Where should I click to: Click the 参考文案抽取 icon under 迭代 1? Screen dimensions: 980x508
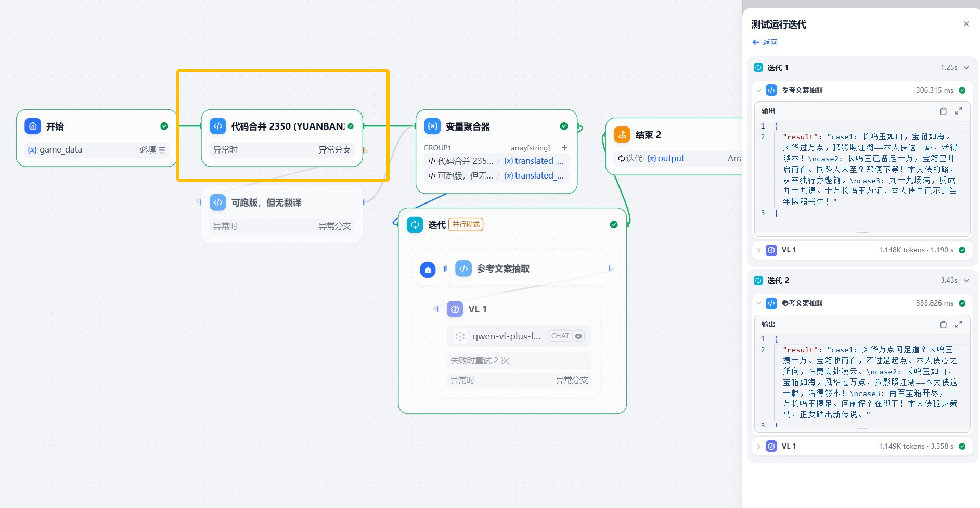pyautogui.click(x=771, y=90)
